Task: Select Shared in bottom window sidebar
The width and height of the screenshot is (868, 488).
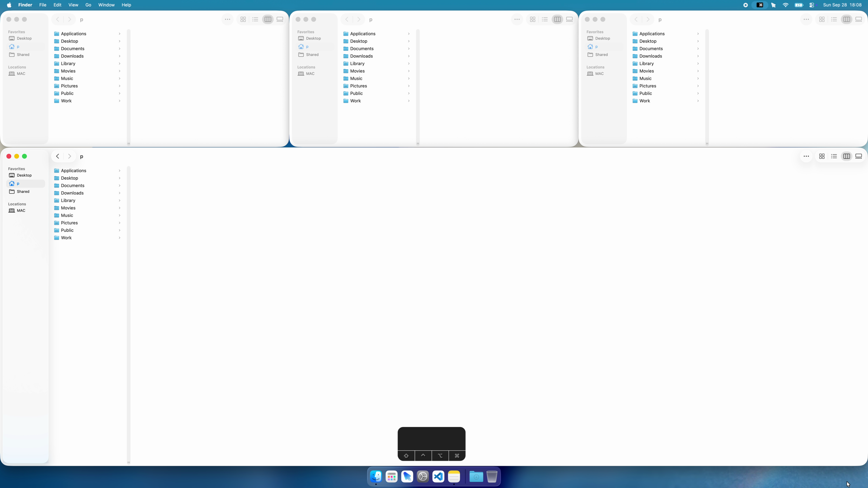Action: (x=23, y=192)
